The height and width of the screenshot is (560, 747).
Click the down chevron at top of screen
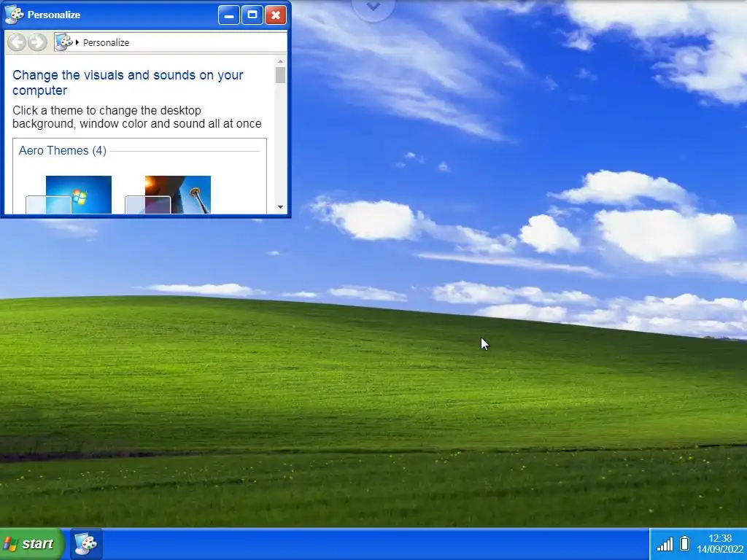(373, 7)
